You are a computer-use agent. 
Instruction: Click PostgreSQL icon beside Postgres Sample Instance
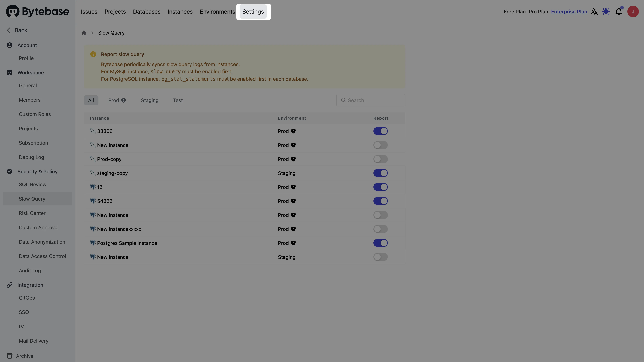[93, 243]
